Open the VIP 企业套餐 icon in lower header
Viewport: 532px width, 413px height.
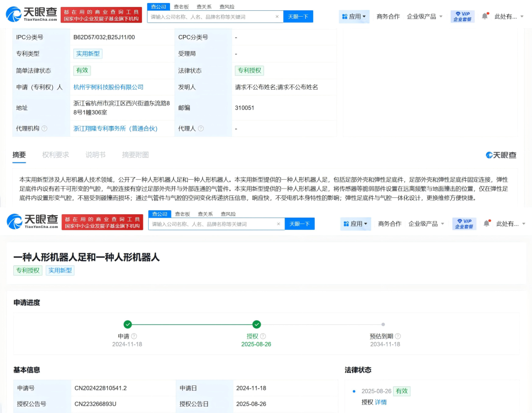464,223
